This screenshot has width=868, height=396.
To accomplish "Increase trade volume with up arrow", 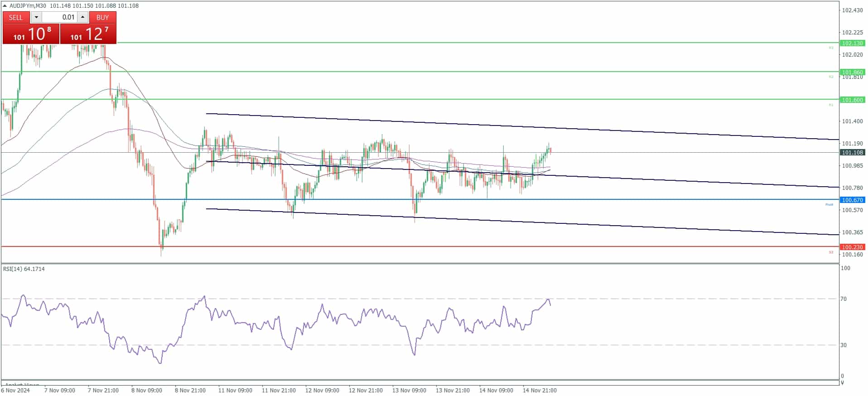I will (82, 17).
